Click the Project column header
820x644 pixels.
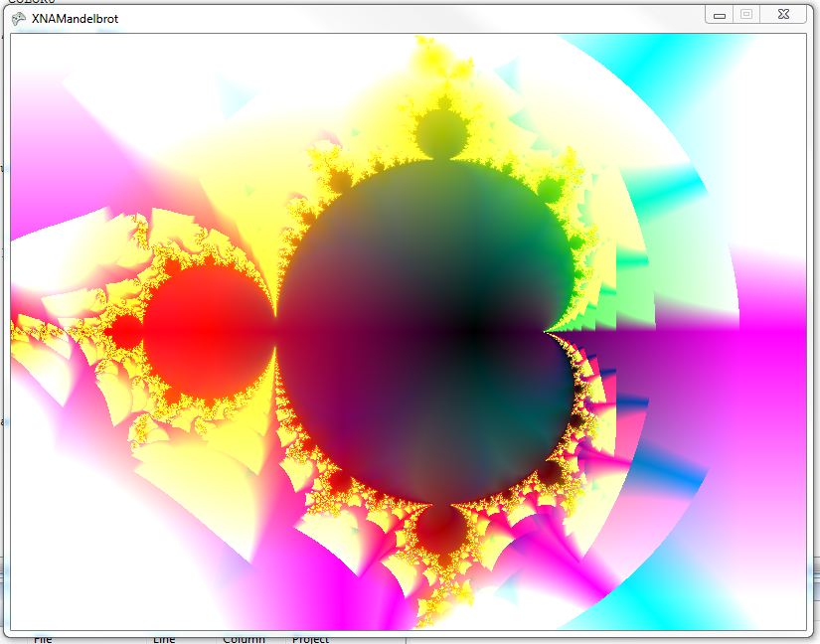point(310,639)
